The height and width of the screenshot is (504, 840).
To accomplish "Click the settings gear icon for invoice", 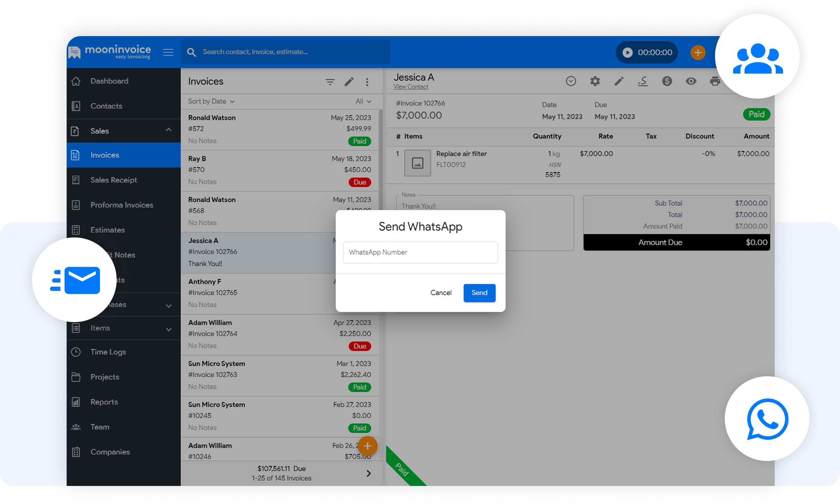I will (595, 81).
